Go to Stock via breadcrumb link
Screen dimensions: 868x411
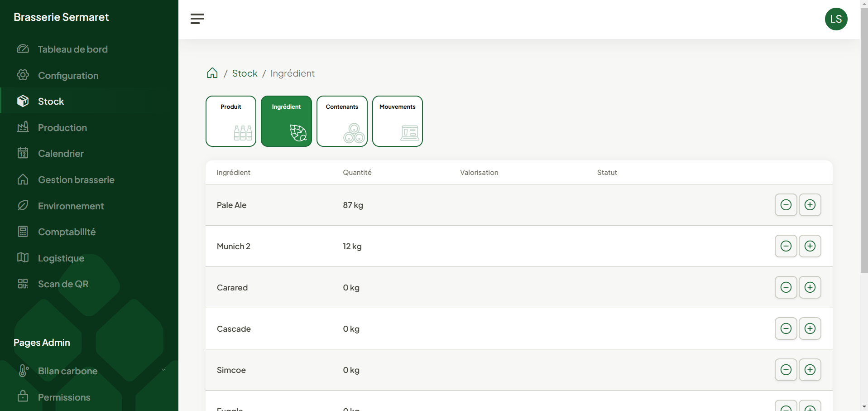(245, 73)
